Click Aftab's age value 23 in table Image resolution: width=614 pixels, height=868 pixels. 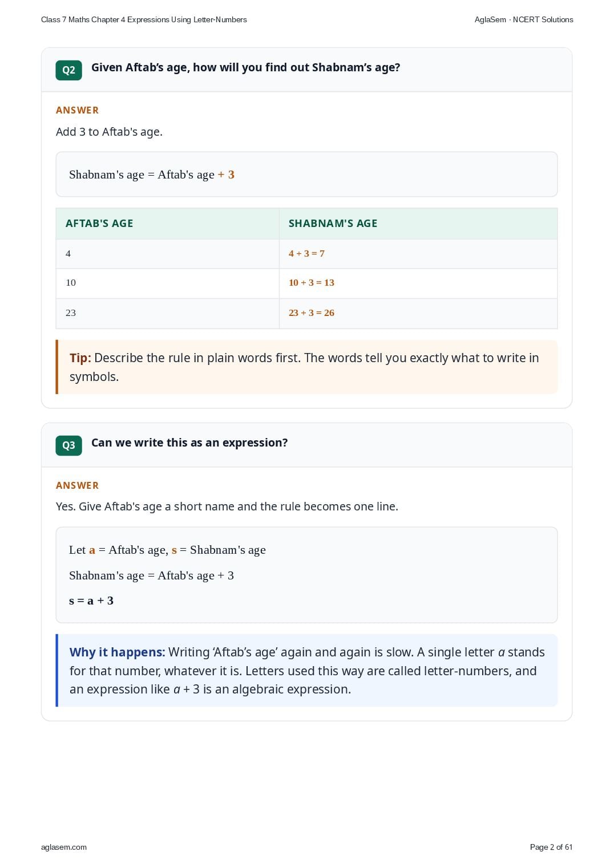pos(168,313)
